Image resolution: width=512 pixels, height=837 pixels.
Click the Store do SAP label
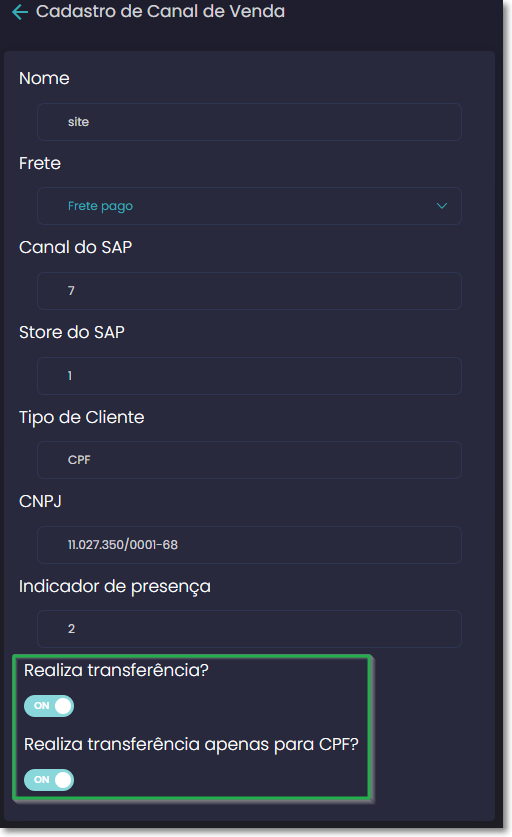[72, 332]
